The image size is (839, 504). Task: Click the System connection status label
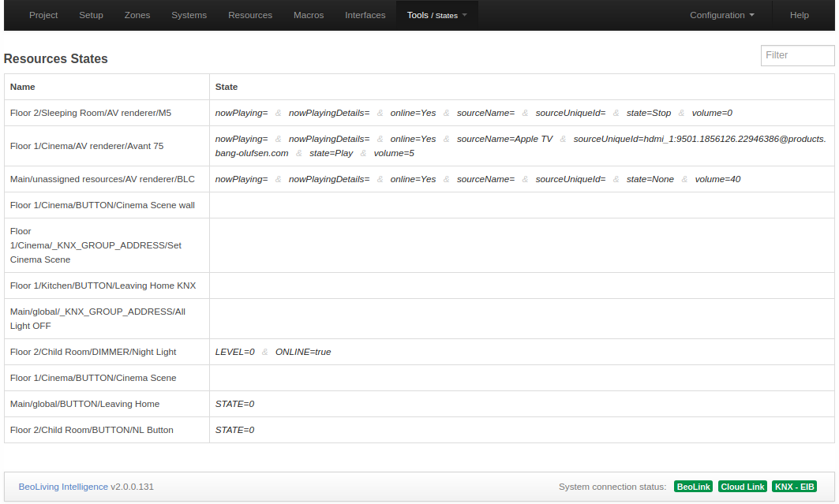(612, 487)
